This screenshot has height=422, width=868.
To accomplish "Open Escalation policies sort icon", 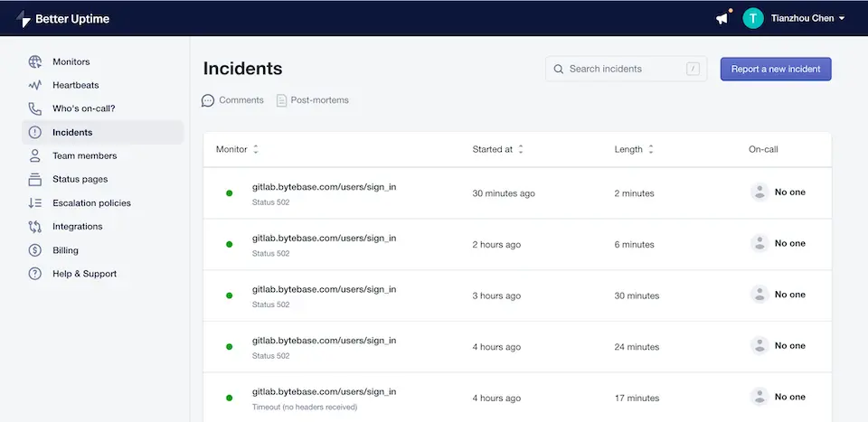I will pyautogui.click(x=35, y=203).
